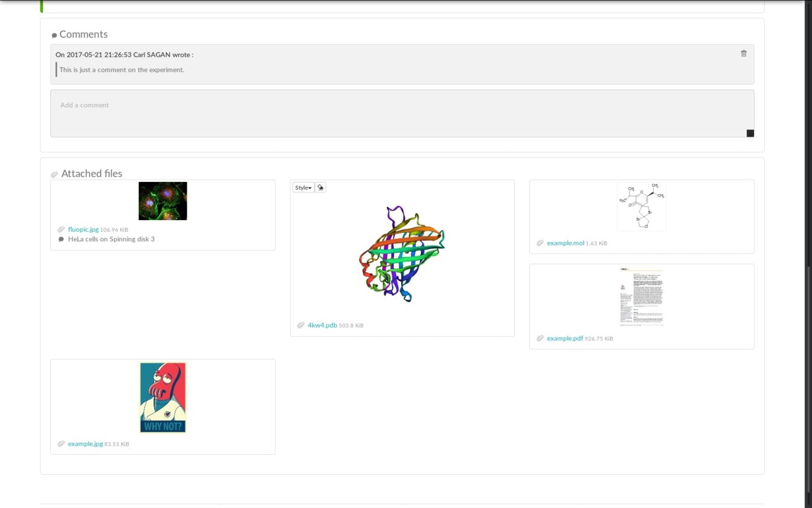
Task: Click the fluorescence microscopy image thumbnail
Action: 163,200
